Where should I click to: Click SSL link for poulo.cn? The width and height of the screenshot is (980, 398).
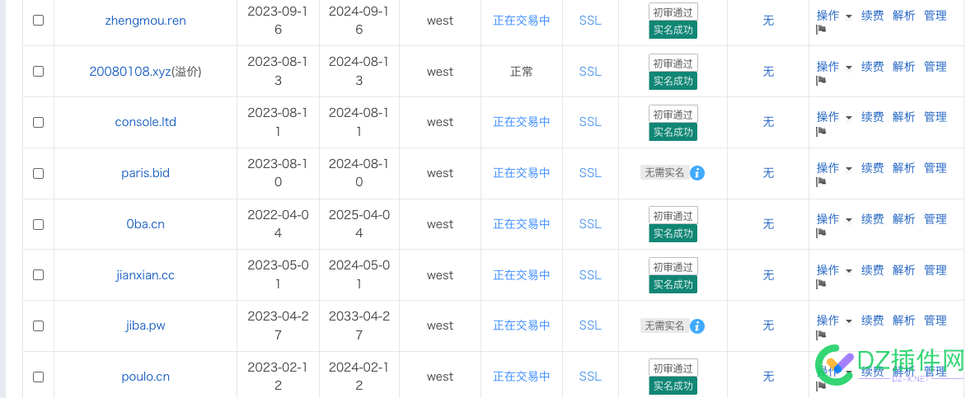click(590, 377)
